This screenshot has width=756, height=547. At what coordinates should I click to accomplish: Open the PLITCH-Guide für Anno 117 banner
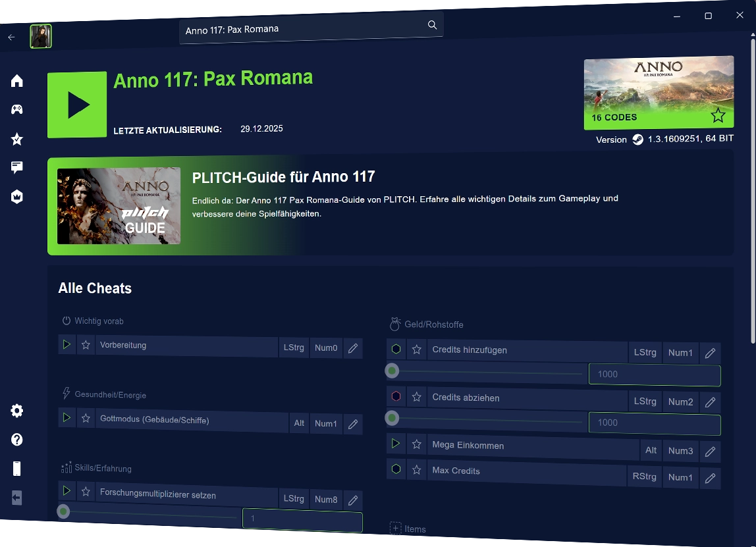390,206
